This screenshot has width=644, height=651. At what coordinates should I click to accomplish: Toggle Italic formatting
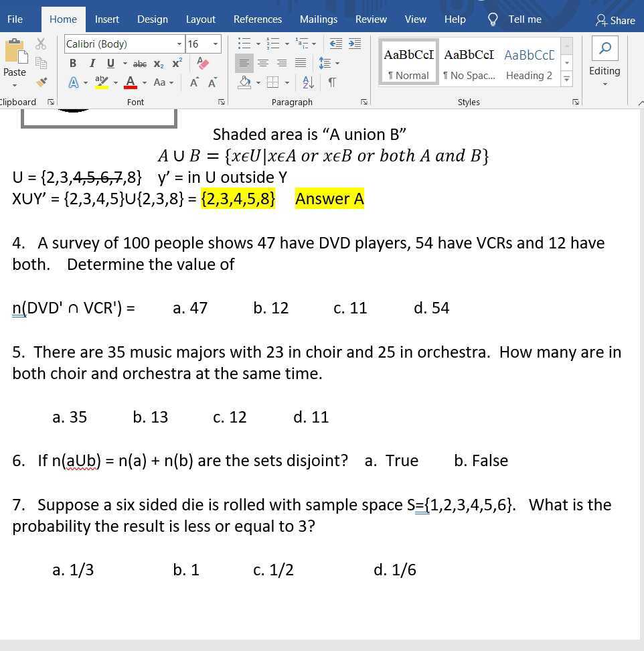click(92, 63)
